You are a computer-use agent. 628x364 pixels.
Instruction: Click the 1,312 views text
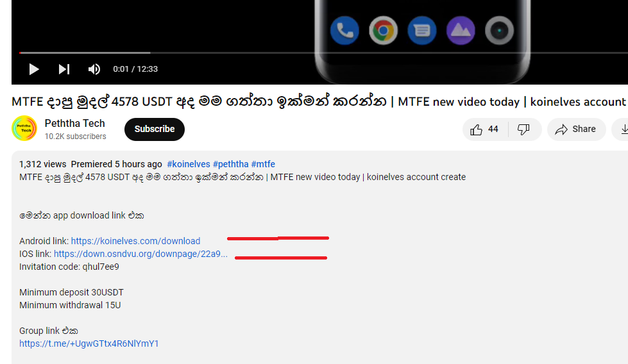pyautogui.click(x=42, y=164)
